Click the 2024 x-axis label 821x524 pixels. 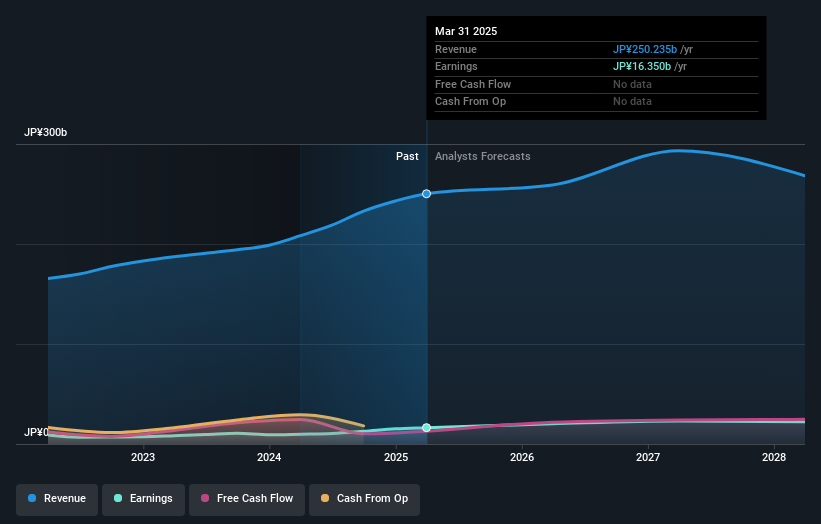pos(269,458)
